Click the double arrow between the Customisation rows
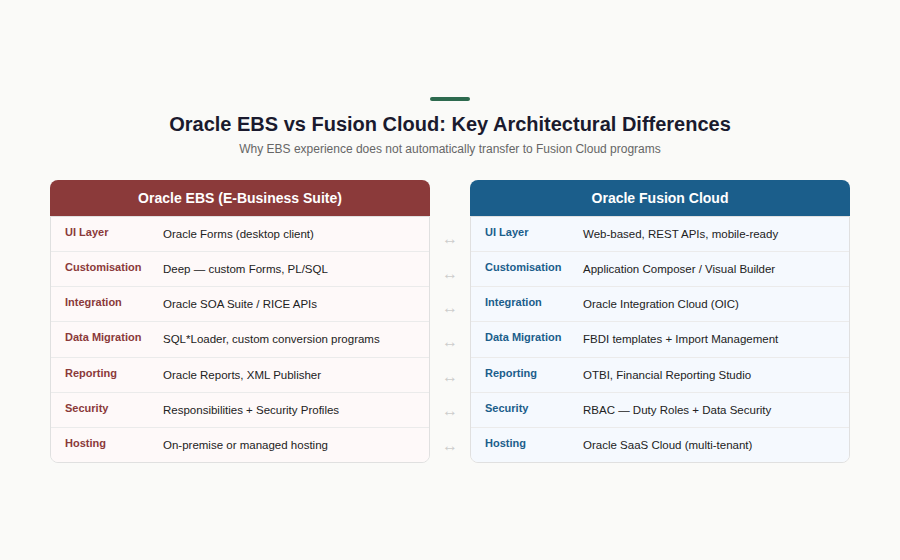 tap(449, 277)
